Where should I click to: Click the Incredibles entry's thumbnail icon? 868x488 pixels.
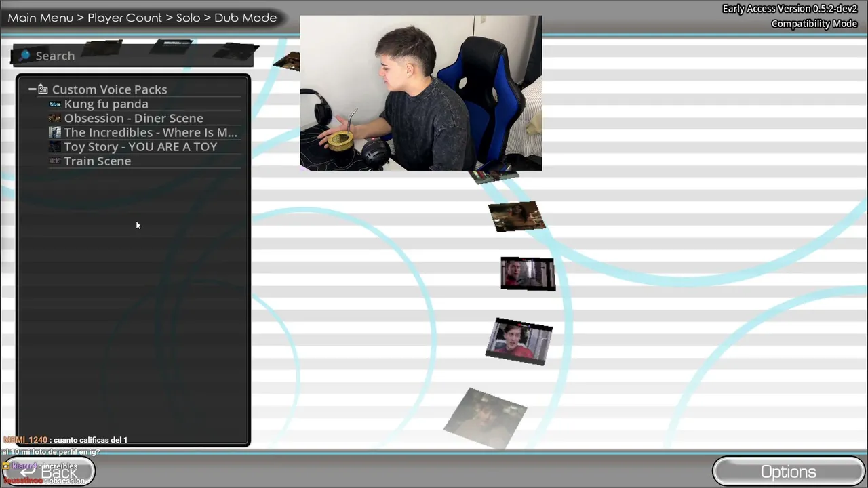click(55, 133)
